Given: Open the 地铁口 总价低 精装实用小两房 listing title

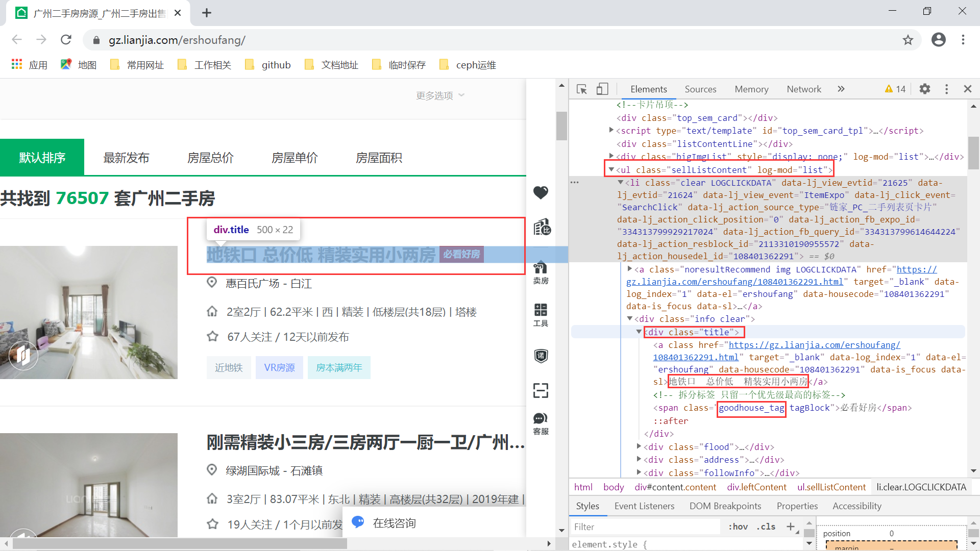Looking at the screenshot, I should [x=321, y=255].
